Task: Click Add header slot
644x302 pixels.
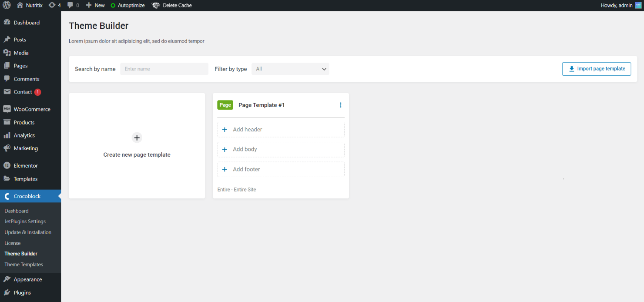Action: (281, 130)
